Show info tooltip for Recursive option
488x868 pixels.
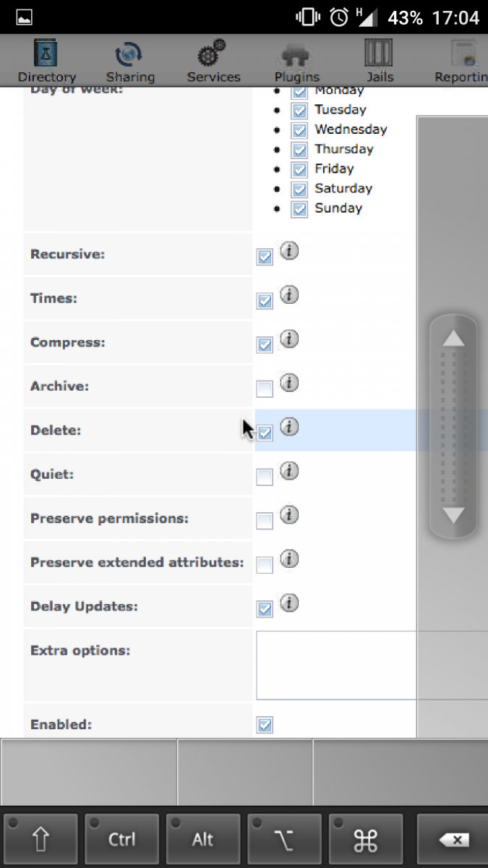pos(289,251)
